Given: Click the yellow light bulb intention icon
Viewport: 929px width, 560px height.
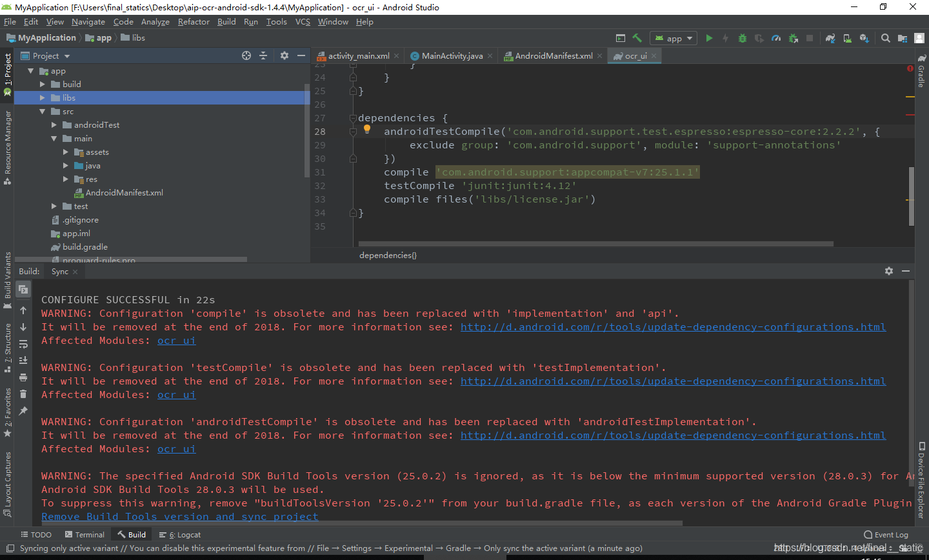Looking at the screenshot, I should point(367,129).
